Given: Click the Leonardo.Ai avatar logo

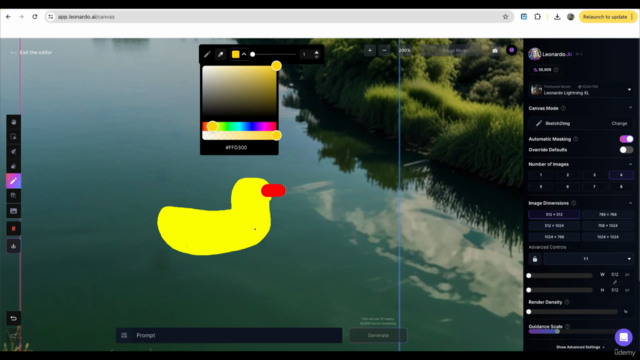Looking at the screenshot, I should [x=535, y=54].
